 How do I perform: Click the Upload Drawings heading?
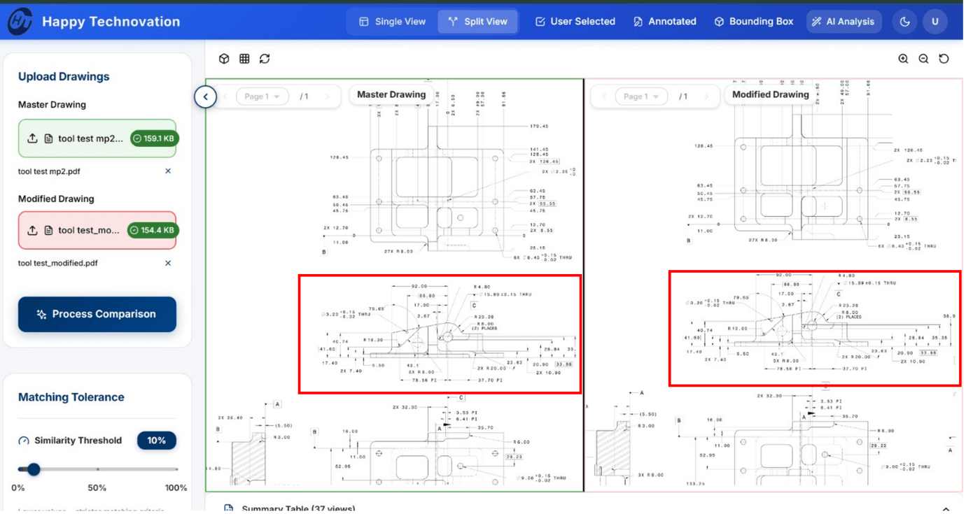(x=65, y=78)
